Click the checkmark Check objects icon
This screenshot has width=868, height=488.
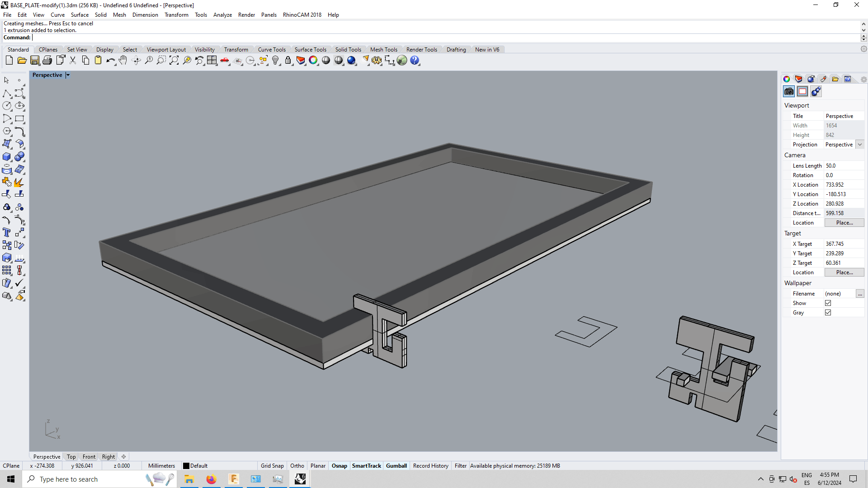click(19, 283)
